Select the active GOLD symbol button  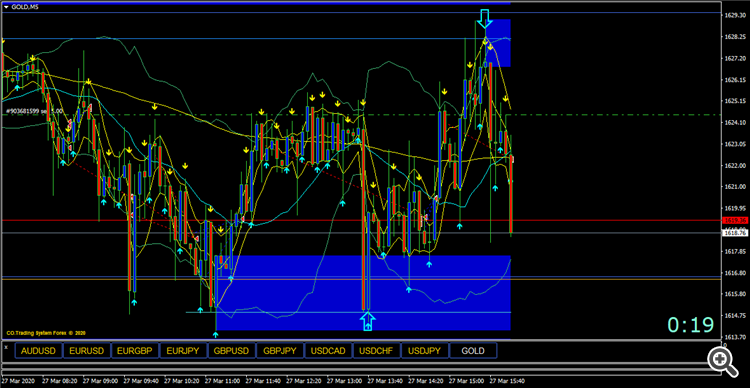pyautogui.click(x=473, y=351)
